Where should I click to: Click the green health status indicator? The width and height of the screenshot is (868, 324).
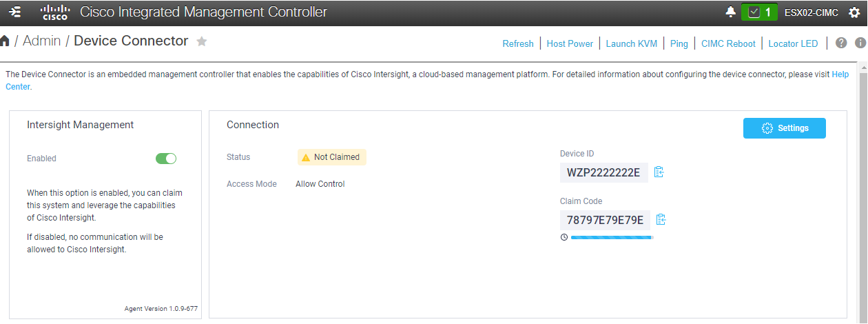pos(759,12)
